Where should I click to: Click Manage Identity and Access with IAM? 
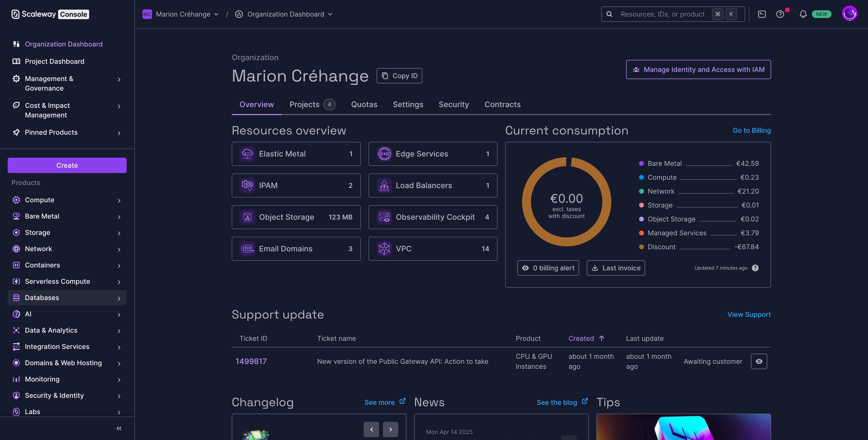click(x=698, y=69)
